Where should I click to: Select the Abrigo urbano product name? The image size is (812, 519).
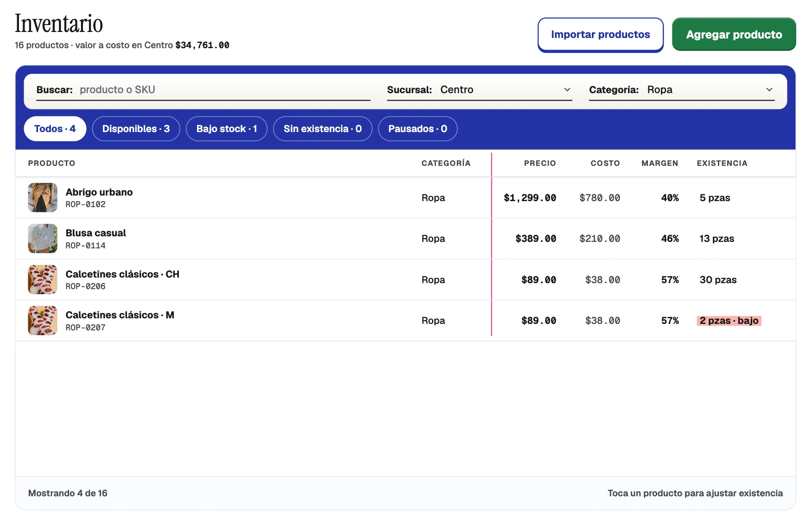coord(99,192)
